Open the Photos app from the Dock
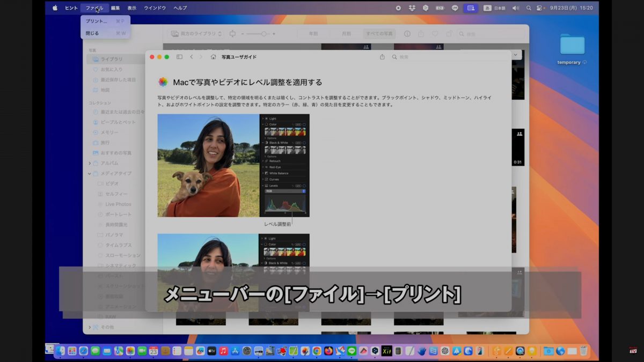 click(x=130, y=351)
